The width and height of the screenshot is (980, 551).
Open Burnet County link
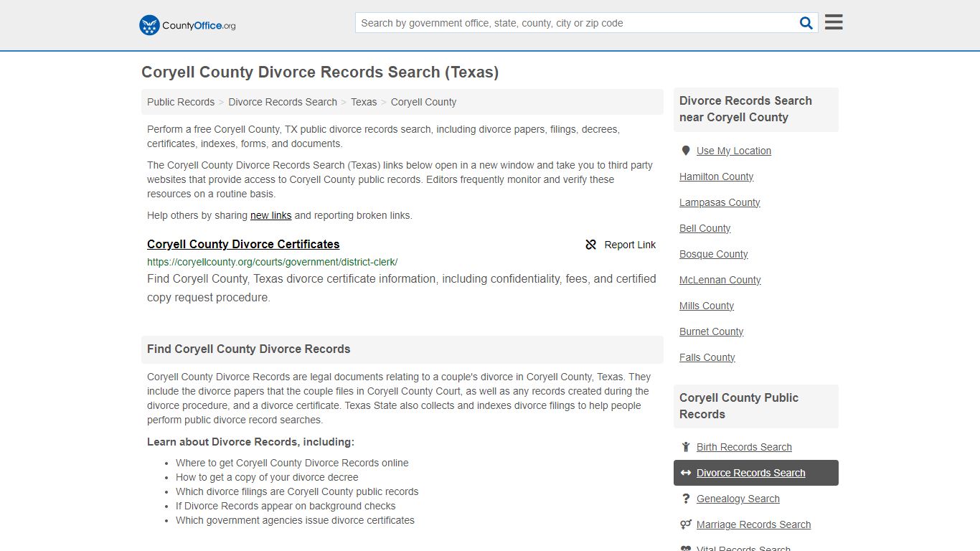point(711,331)
